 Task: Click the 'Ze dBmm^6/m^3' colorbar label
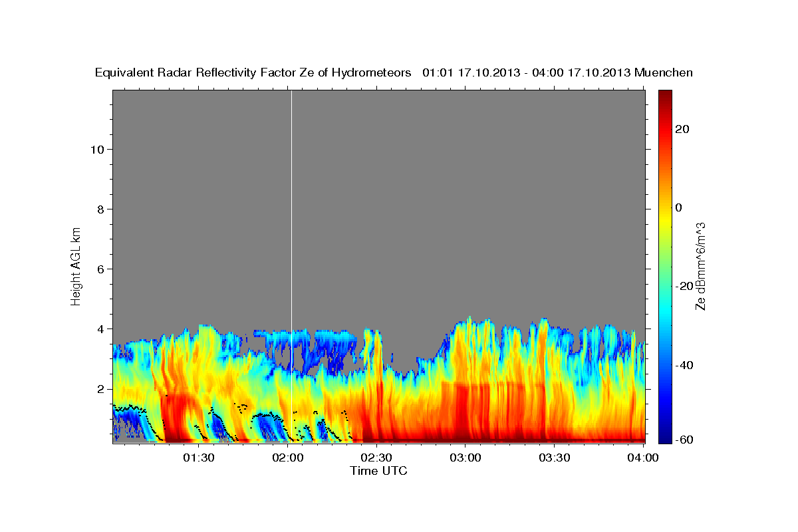700,266
